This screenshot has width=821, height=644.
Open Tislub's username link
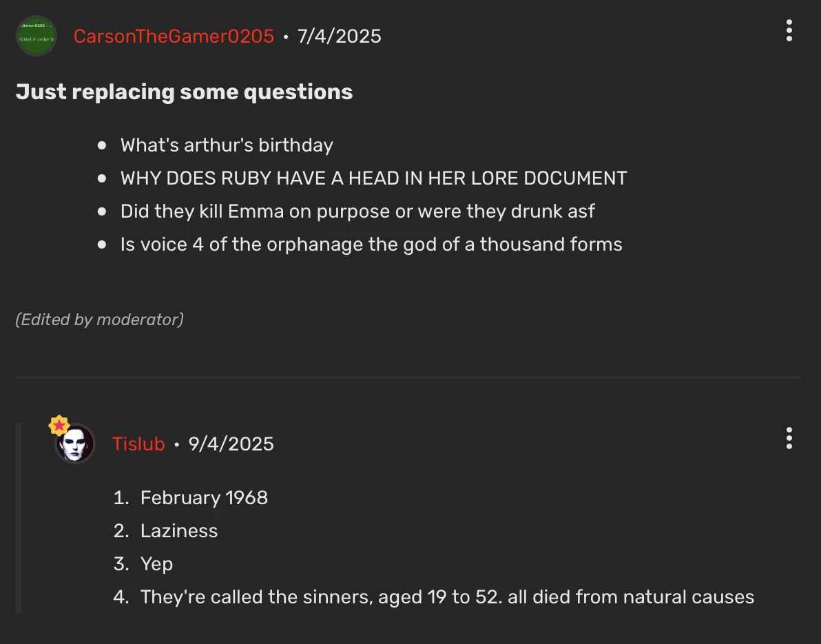coord(138,444)
